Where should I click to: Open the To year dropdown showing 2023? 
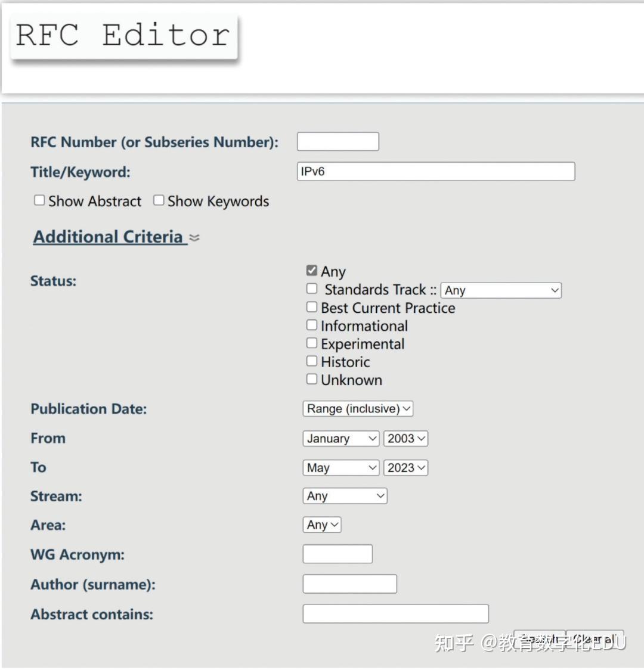pos(405,467)
